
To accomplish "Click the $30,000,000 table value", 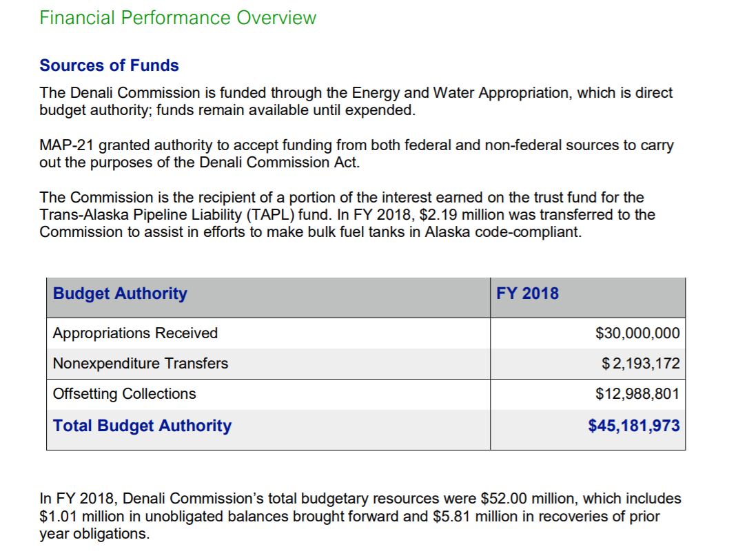I will [637, 333].
